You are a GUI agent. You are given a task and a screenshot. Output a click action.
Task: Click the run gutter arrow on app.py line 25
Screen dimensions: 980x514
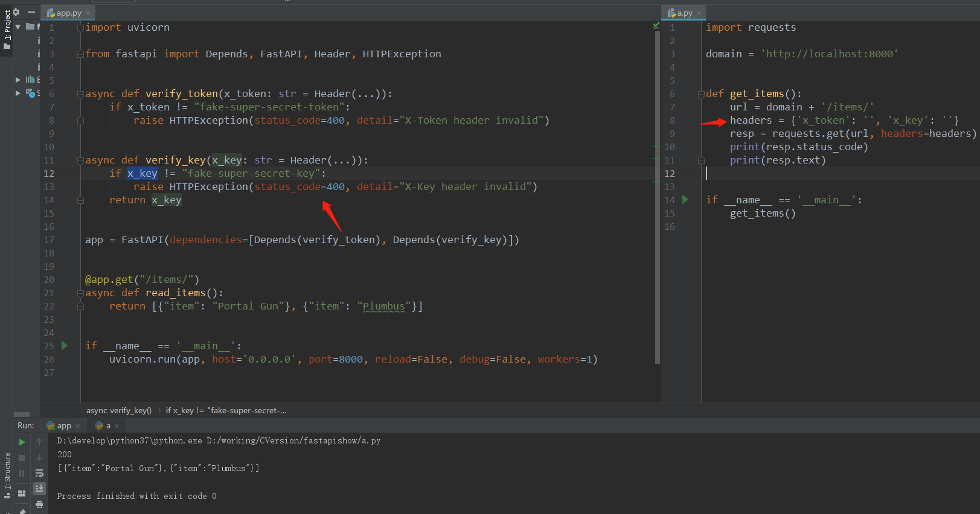coord(65,346)
